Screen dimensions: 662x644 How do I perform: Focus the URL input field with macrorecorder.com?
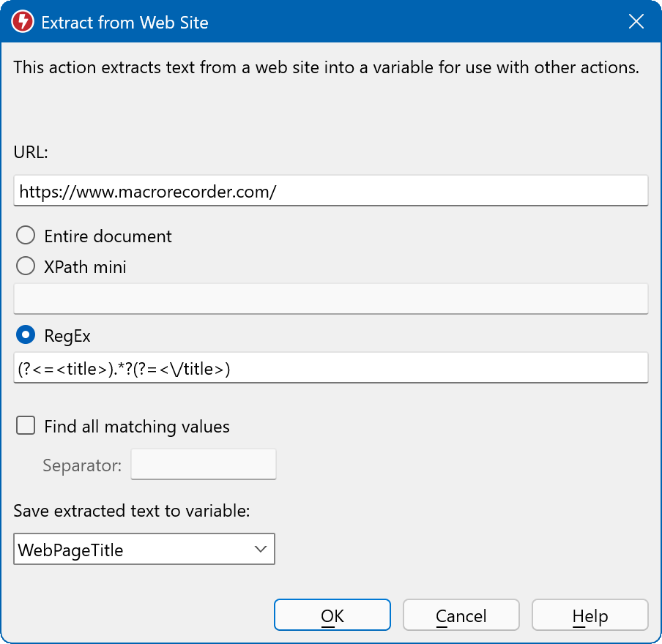(330, 192)
